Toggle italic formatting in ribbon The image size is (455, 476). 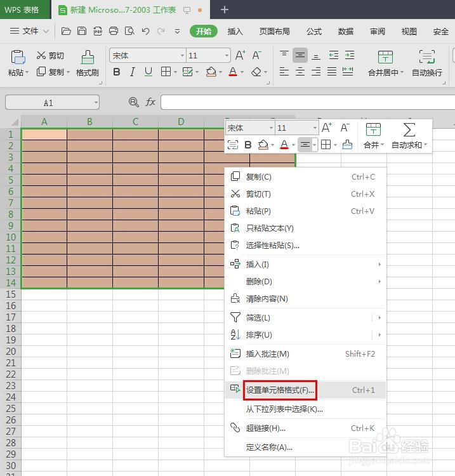pyautogui.click(x=133, y=72)
